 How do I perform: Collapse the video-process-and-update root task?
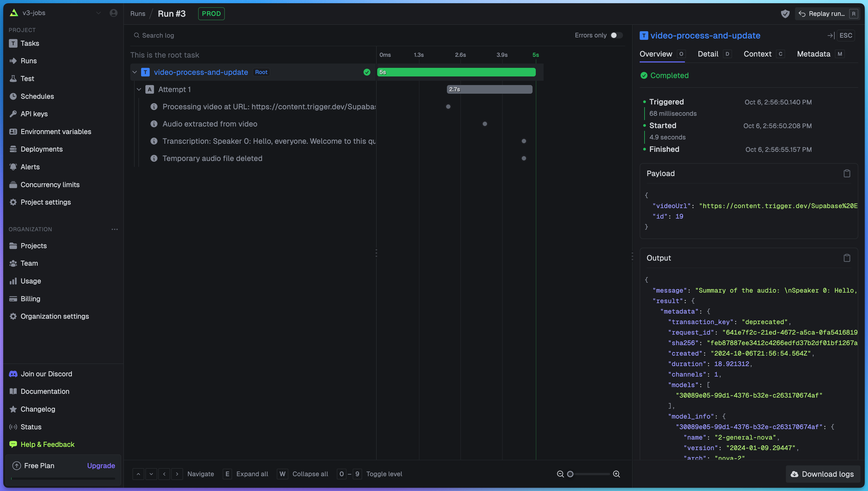(x=135, y=72)
